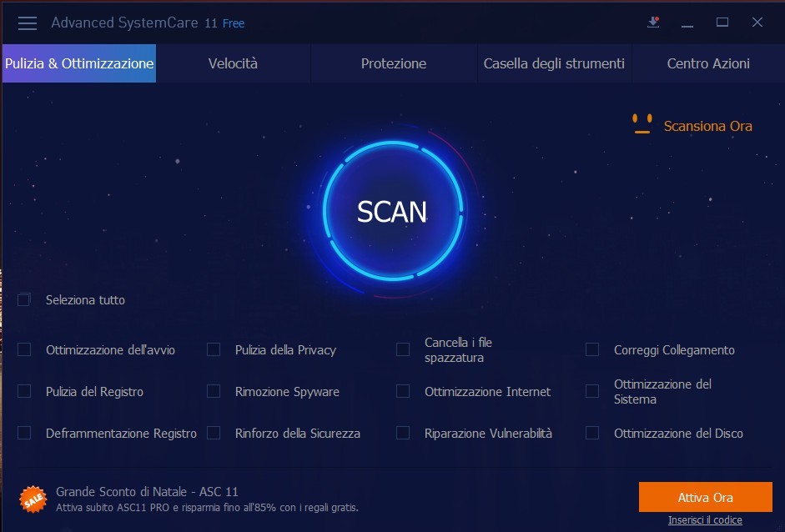Click the orange SALE badge icon
This screenshot has width=785, height=532.
click(33, 499)
